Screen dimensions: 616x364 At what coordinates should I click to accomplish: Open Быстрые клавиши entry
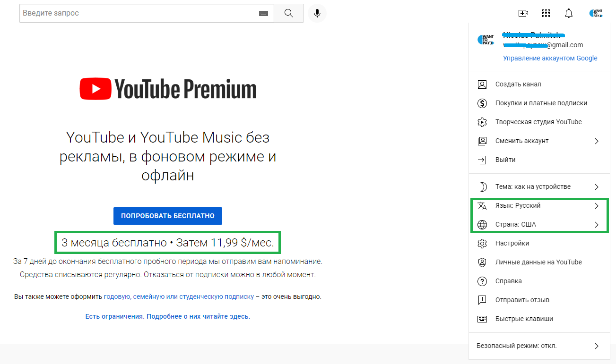(539, 319)
